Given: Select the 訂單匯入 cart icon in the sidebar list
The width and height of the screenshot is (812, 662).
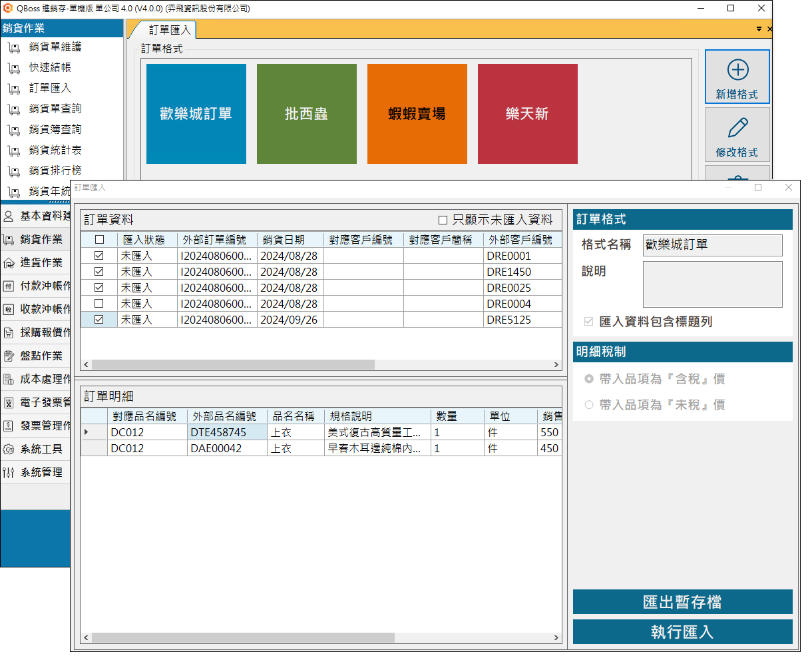Looking at the screenshot, I should click(14, 89).
